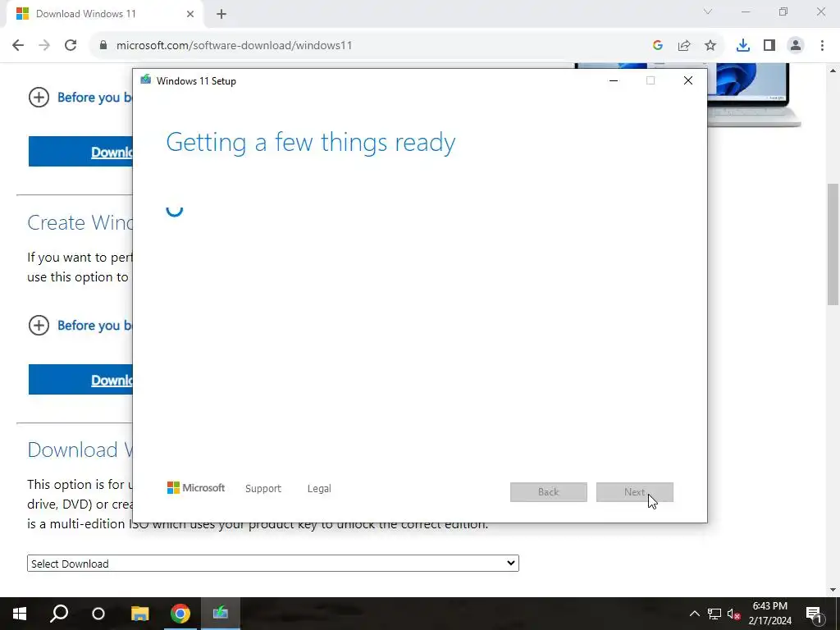The width and height of the screenshot is (840, 630).
Task: Close the Windows 11 Setup window
Action: click(x=688, y=81)
